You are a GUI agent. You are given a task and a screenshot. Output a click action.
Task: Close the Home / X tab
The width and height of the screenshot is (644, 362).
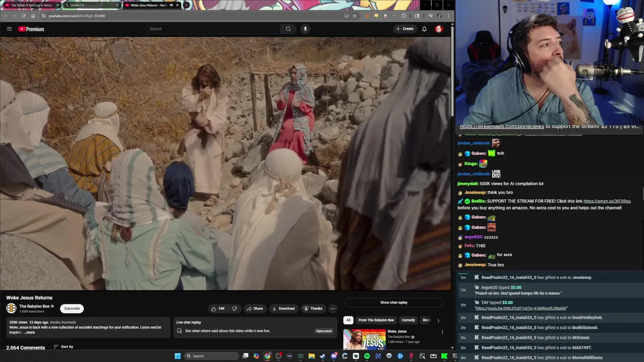pyautogui.click(x=118, y=5)
